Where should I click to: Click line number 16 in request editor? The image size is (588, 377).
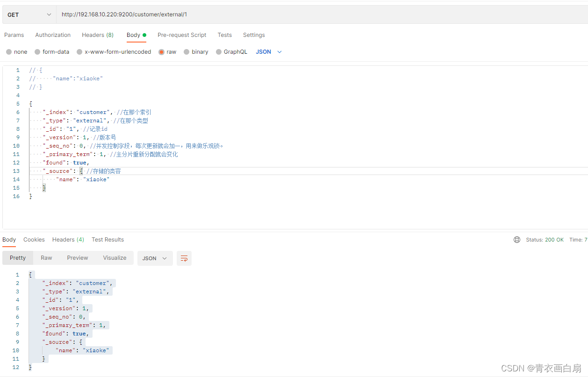coord(16,196)
